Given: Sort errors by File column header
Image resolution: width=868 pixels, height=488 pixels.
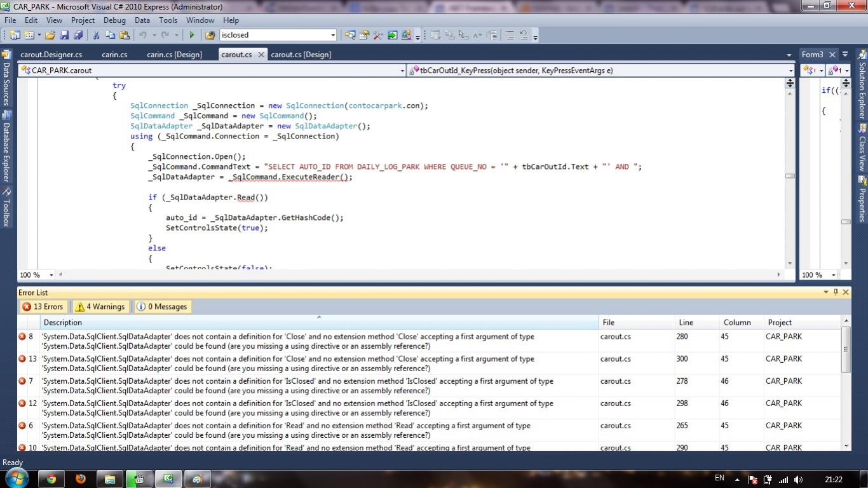Looking at the screenshot, I should click(x=636, y=322).
